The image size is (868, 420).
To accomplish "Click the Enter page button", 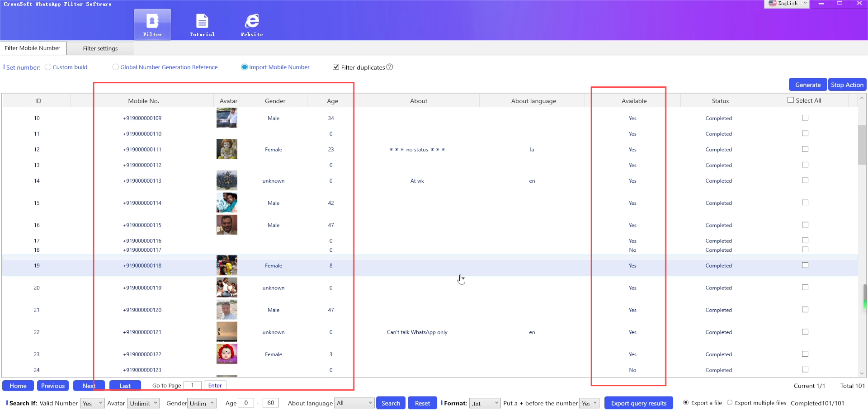I will 215,385.
